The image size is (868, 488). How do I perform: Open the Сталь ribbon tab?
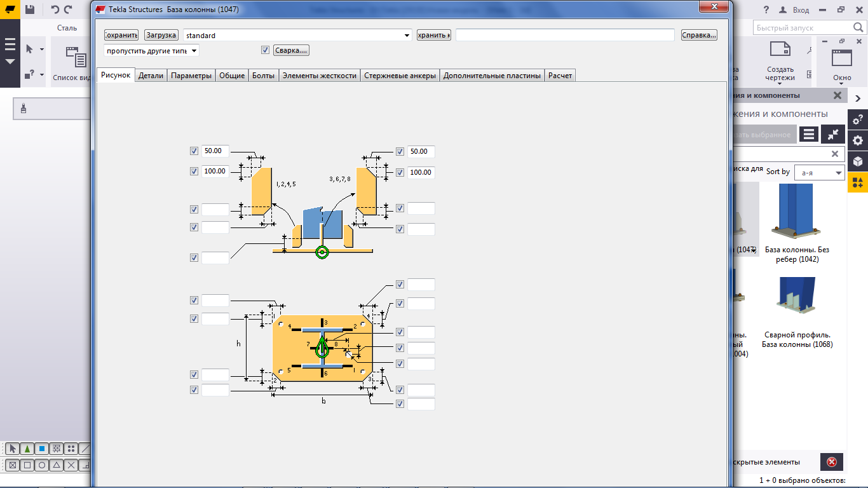coord(67,28)
